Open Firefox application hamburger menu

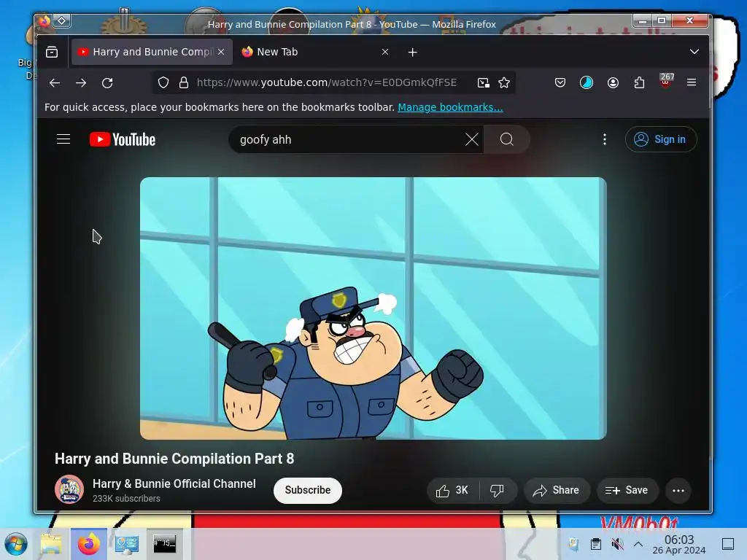click(x=692, y=83)
